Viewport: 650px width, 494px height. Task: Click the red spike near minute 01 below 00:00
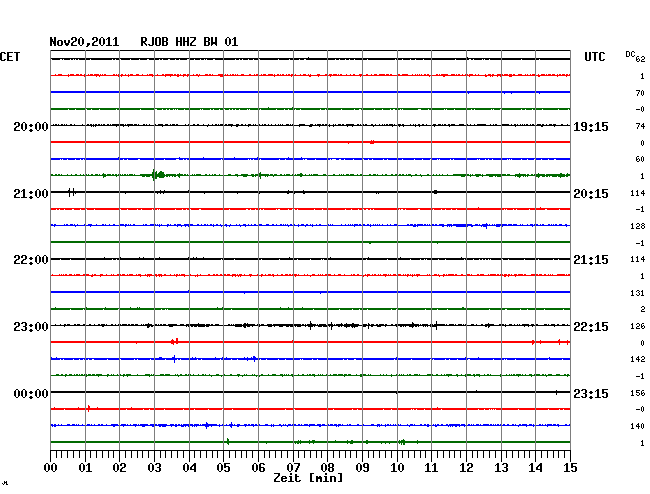89,409
